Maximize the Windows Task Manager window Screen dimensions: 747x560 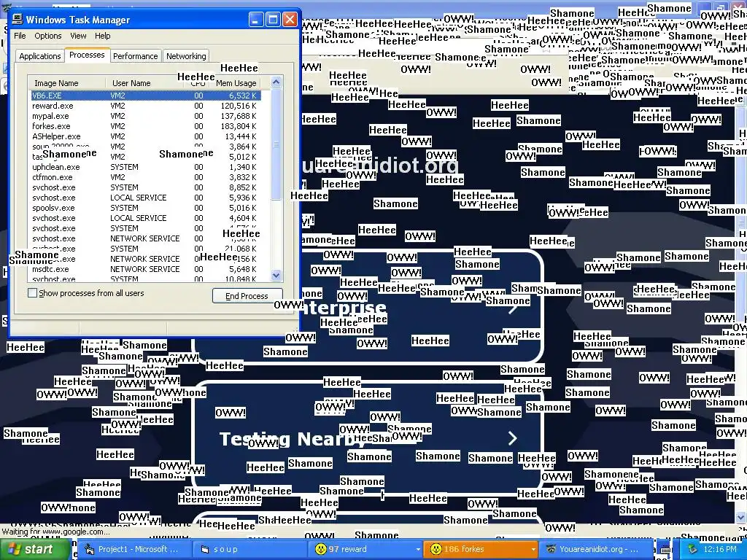coord(273,20)
